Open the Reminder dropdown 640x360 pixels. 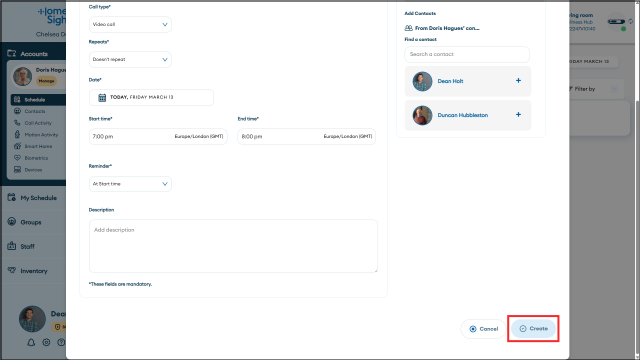pos(130,184)
